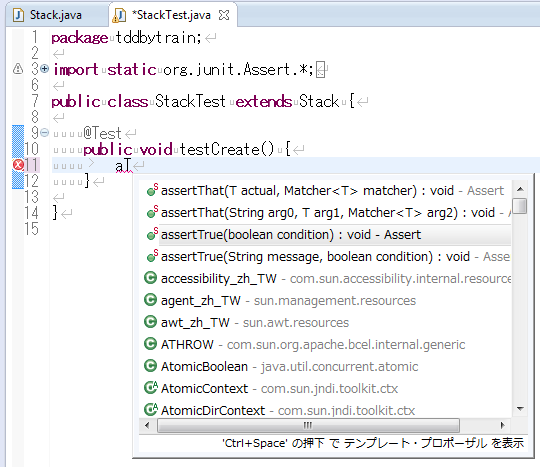
Task: Click the horizontal scrollbar thumb in proposals
Action: point(308,425)
